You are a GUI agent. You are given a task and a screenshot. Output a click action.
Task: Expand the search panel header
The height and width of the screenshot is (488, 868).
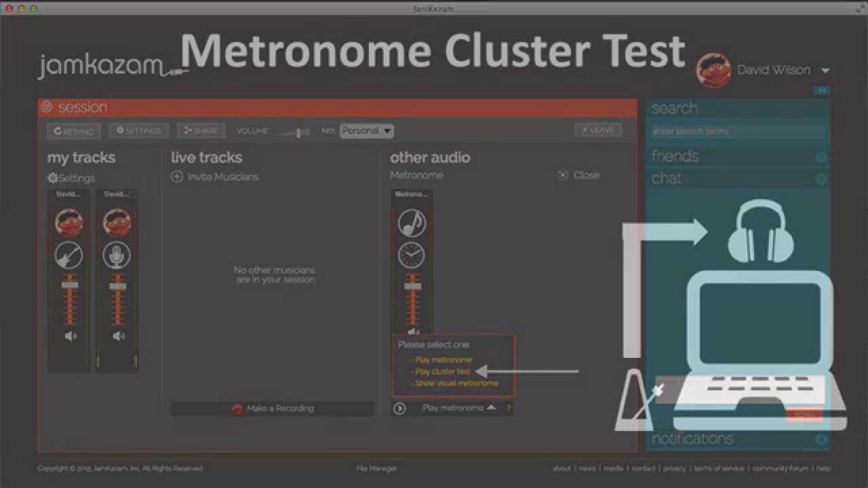pos(738,108)
